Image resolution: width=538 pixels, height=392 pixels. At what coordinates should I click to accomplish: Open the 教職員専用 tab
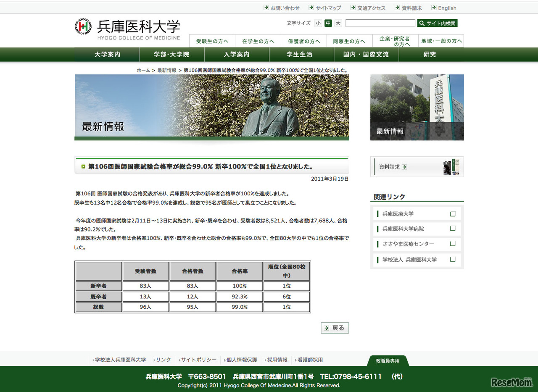pos(387,360)
